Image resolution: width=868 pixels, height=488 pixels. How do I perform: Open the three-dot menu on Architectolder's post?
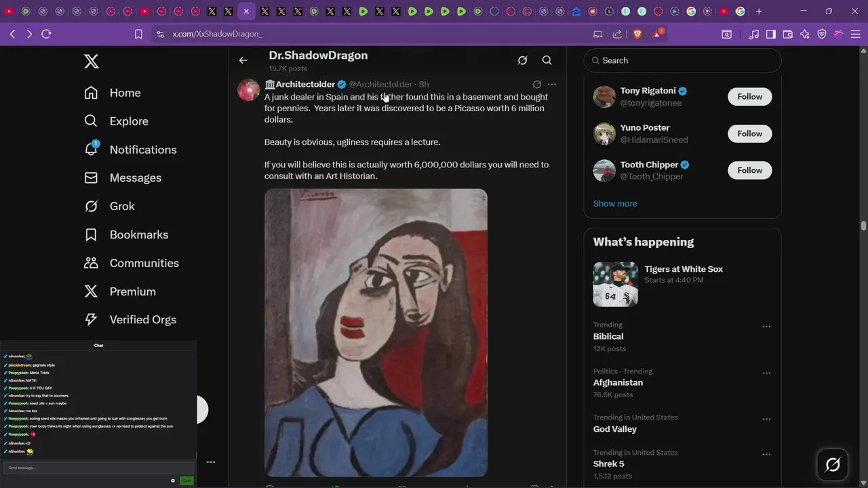pyautogui.click(x=552, y=84)
